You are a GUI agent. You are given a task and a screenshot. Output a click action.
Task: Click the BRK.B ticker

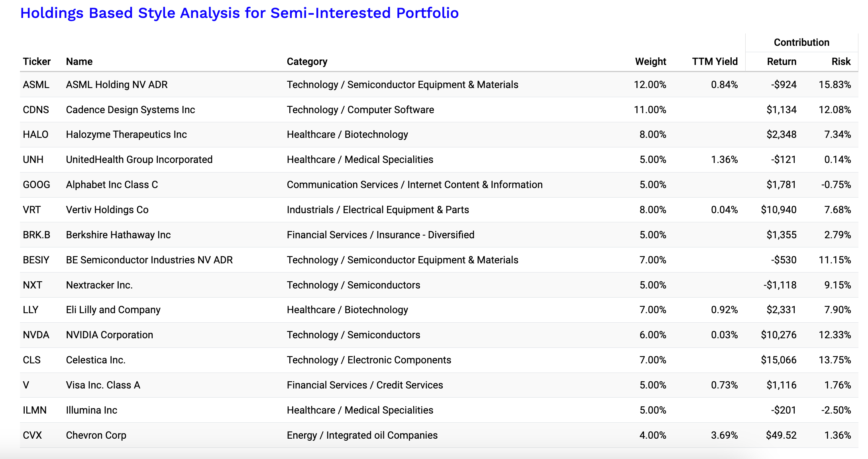tap(36, 235)
